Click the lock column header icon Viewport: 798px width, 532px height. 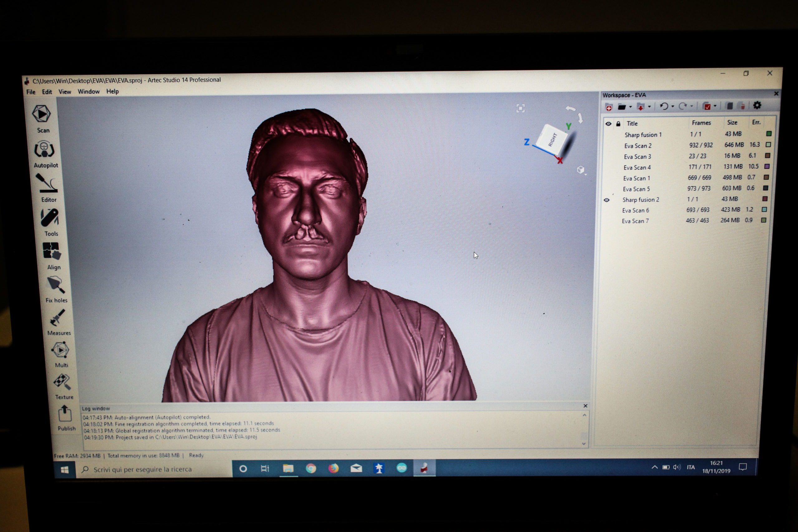(618, 124)
